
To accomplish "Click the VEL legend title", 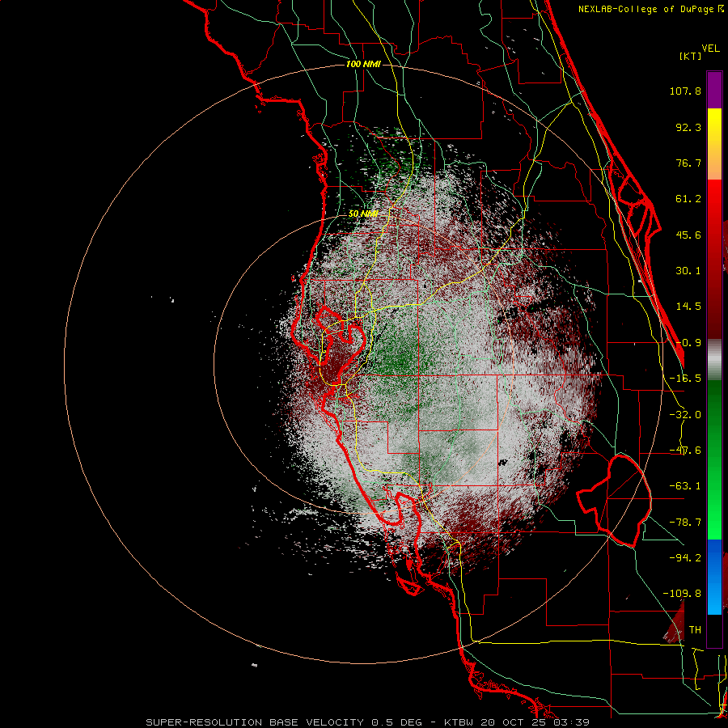I will [x=710, y=49].
